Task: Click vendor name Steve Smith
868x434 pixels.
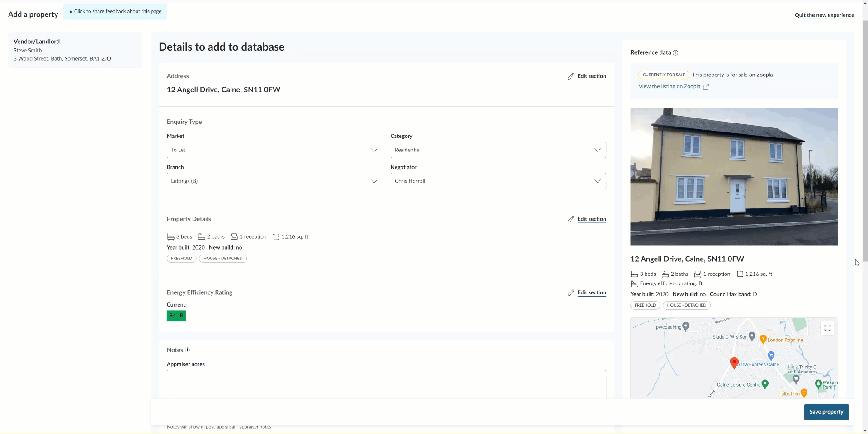Action: [28, 51]
